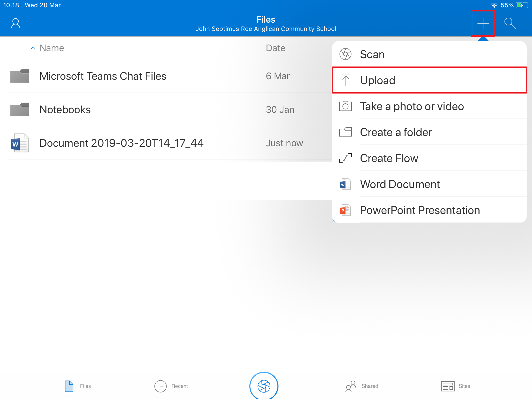Viewport: 532px width, 399px height.
Task: Choose Upload from the menu
Action: [429, 80]
